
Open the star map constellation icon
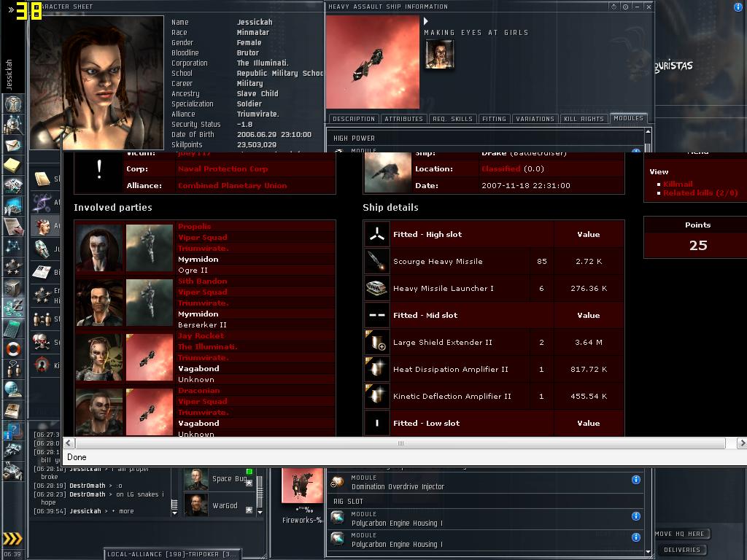pyautogui.click(x=13, y=246)
